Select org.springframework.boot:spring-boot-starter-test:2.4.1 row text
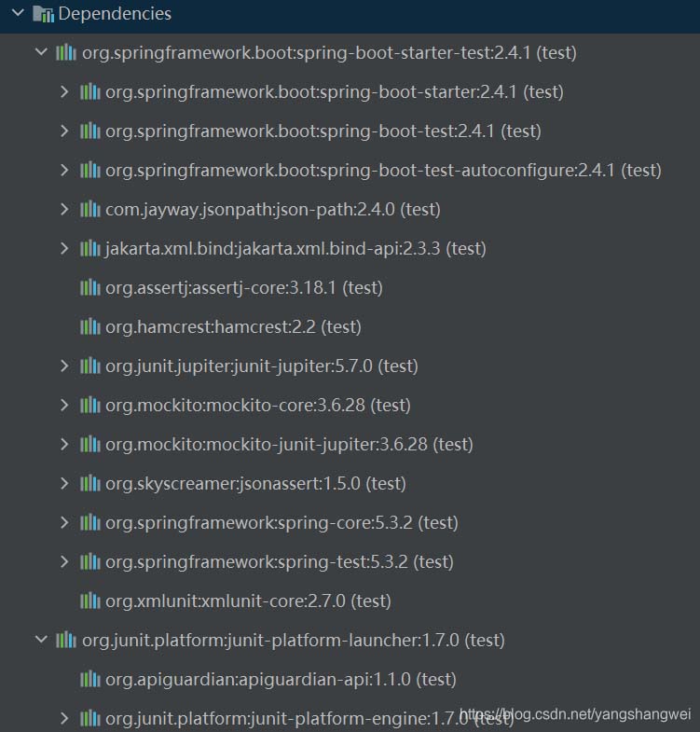 tap(329, 53)
